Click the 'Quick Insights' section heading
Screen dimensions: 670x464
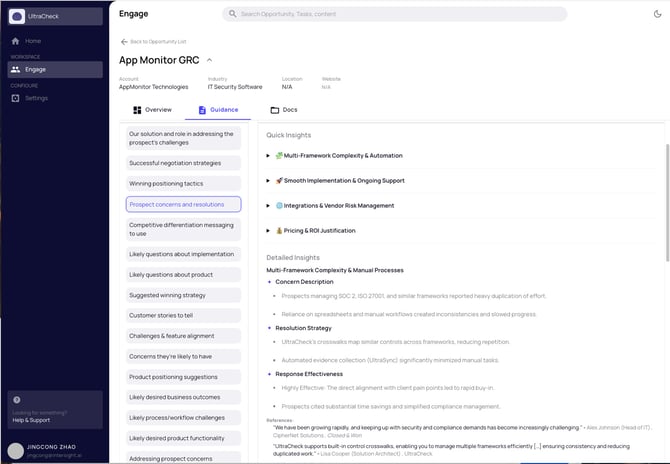coord(288,135)
